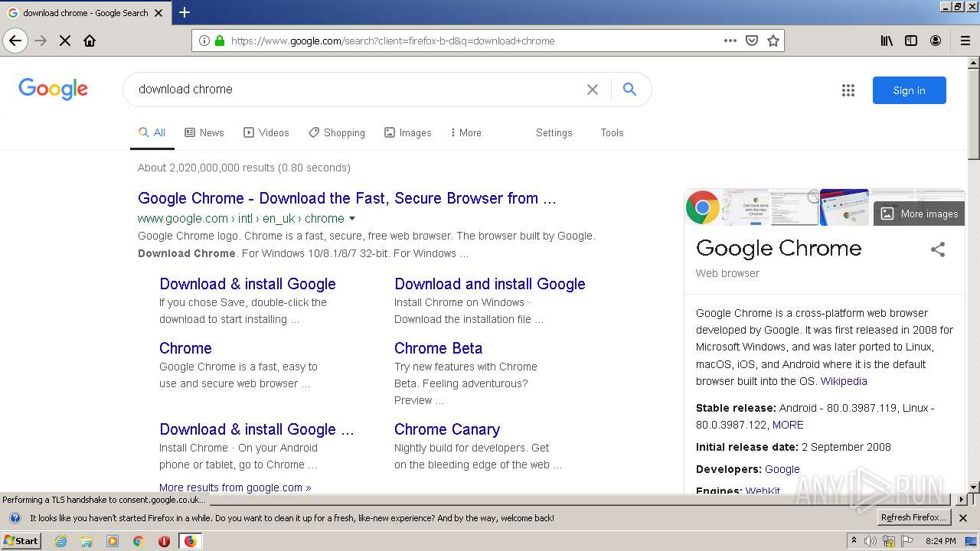
Task: Click the green padlock connection icon
Action: tap(220, 41)
